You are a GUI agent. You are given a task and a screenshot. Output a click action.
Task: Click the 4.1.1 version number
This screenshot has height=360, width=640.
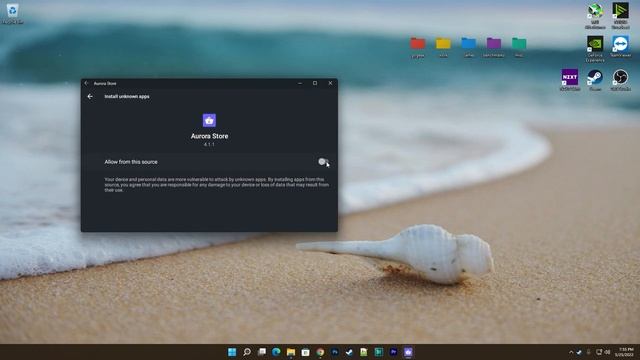point(209,144)
